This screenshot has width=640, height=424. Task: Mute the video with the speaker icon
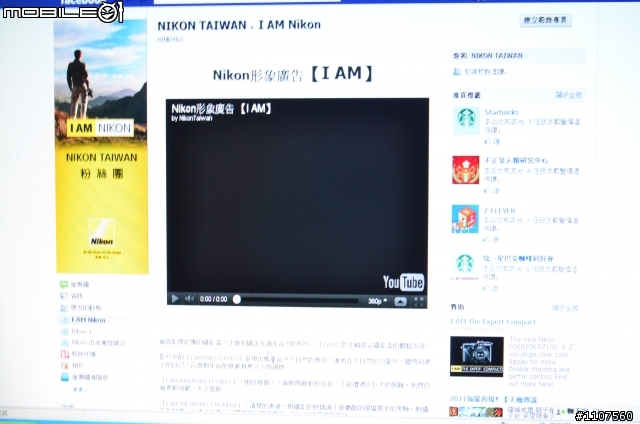point(189,299)
